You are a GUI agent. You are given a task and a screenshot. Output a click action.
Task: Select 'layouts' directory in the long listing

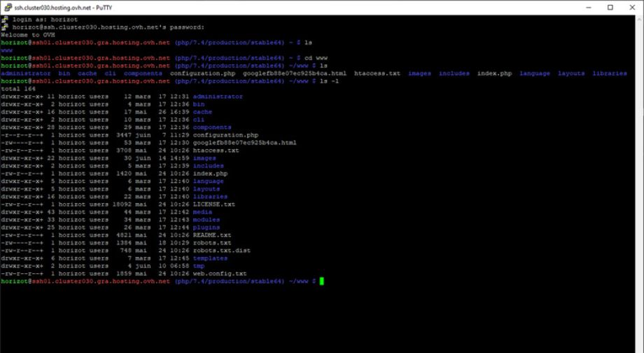click(206, 189)
